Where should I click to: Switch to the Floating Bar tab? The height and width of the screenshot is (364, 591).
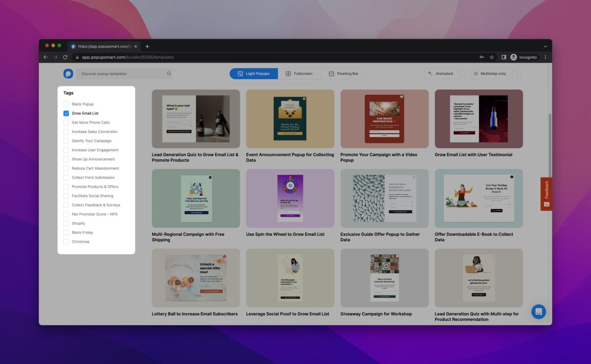tap(343, 73)
